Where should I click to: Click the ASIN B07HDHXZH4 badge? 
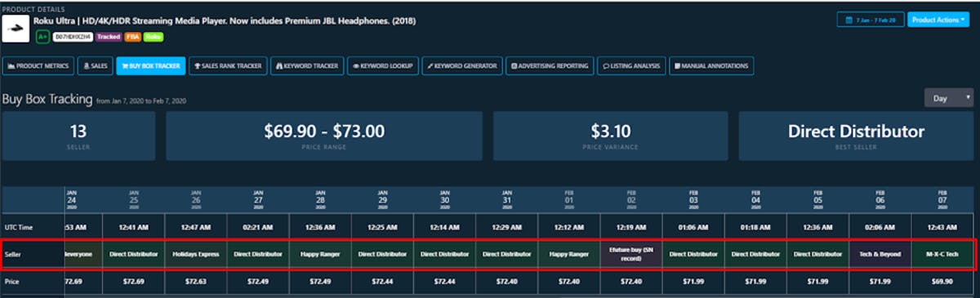point(73,37)
